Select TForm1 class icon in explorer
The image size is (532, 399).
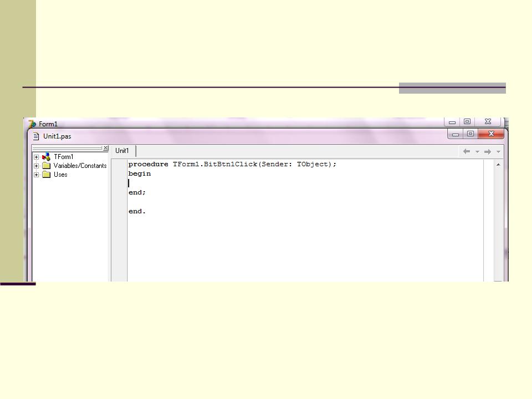(46, 157)
